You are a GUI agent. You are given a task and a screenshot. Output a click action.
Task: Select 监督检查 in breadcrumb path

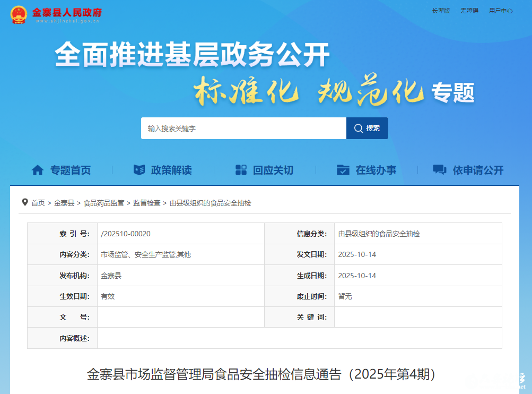tap(146, 203)
